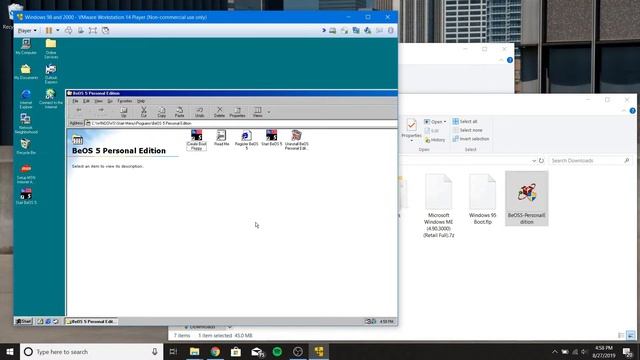Select Register BeOS 5 icon
Screen dimensions: 640x360
tap(247, 140)
